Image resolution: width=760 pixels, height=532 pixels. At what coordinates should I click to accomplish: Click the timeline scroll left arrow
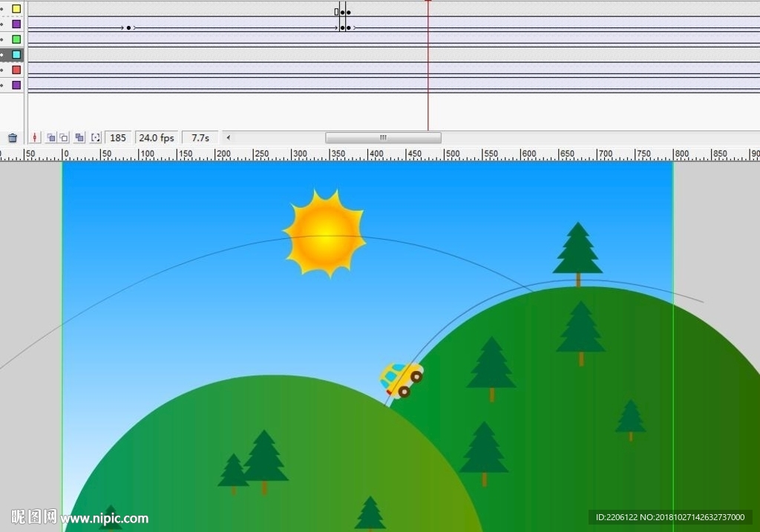(229, 137)
